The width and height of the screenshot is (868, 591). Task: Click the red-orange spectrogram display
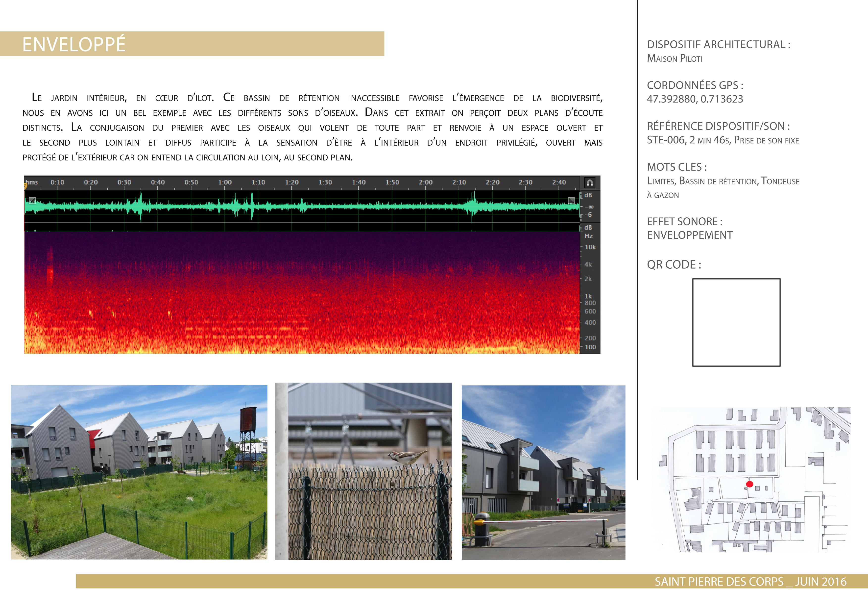[x=302, y=292]
